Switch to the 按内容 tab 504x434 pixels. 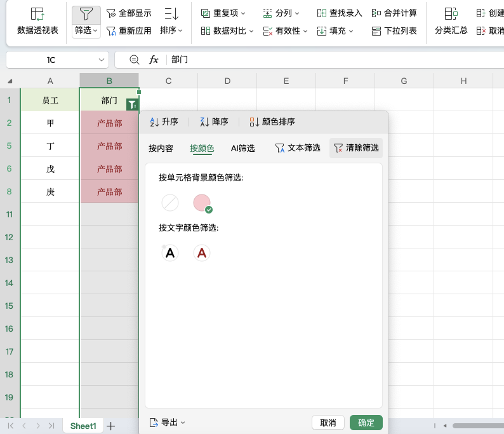coord(161,148)
